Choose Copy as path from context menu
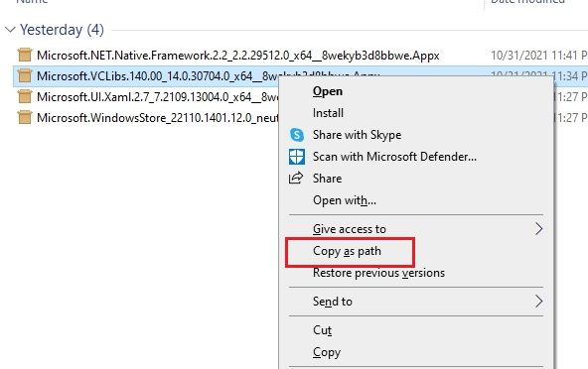Viewport: 588px width, 369px height. tap(347, 251)
